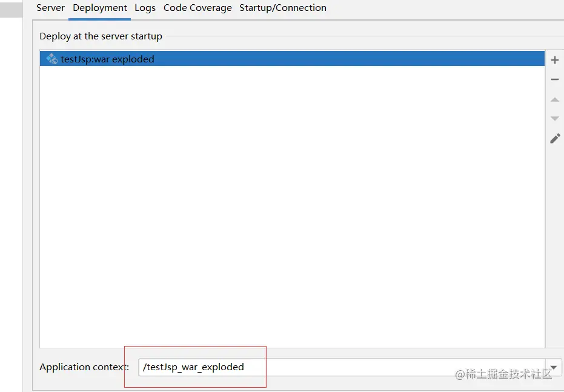This screenshot has height=392, width=564.
Task: Select the Deployment tab
Action: (x=99, y=8)
